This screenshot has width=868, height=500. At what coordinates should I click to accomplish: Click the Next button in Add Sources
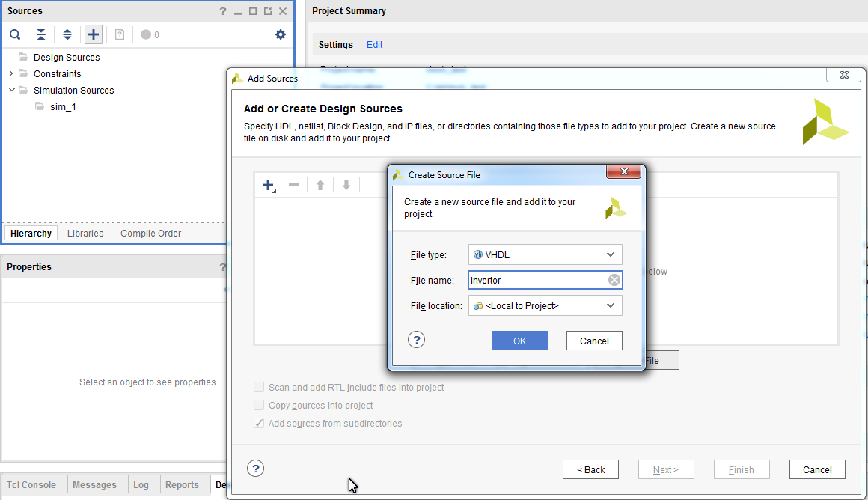click(x=666, y=469)
